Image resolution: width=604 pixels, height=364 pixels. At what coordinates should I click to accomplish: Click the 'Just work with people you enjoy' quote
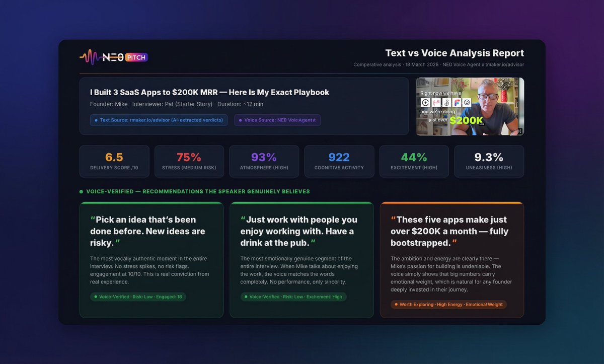tap(299, 231)
